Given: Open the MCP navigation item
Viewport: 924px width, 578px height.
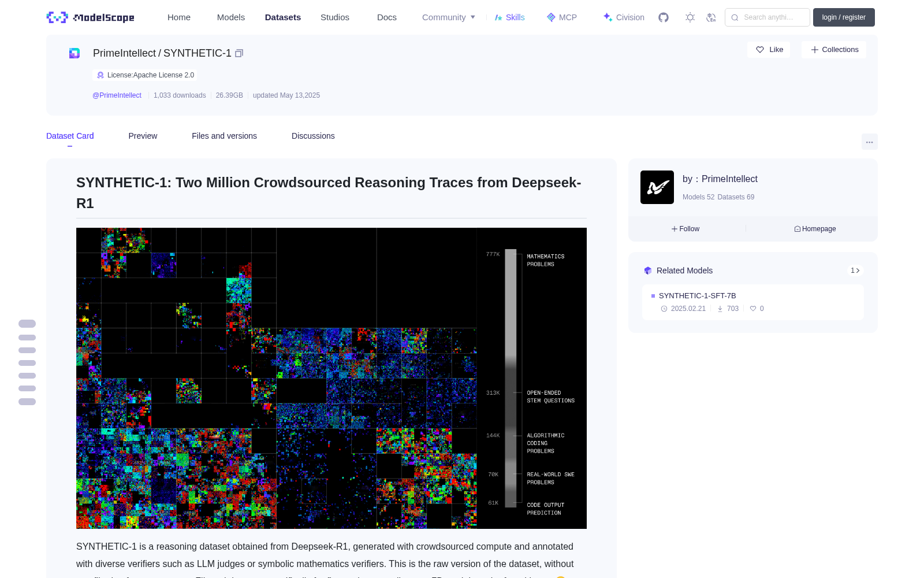Looking at the screenshot, I should pyautogui.click(x=562, y=17).
